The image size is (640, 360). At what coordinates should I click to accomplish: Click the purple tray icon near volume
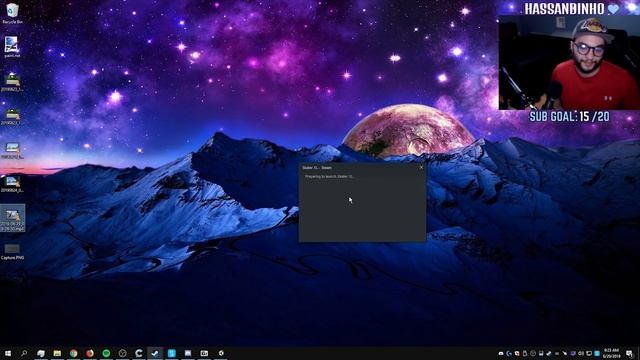tap(572, 353)
